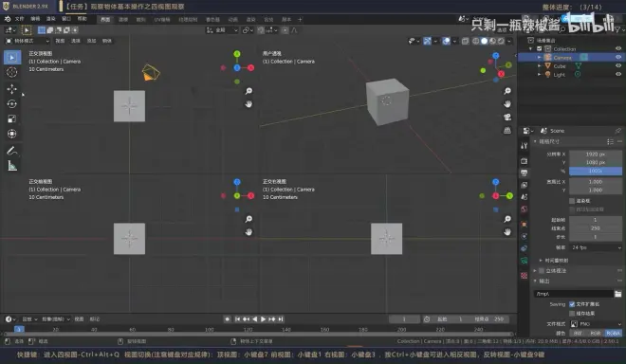Click play animation forward button

[x=263, y=318]
